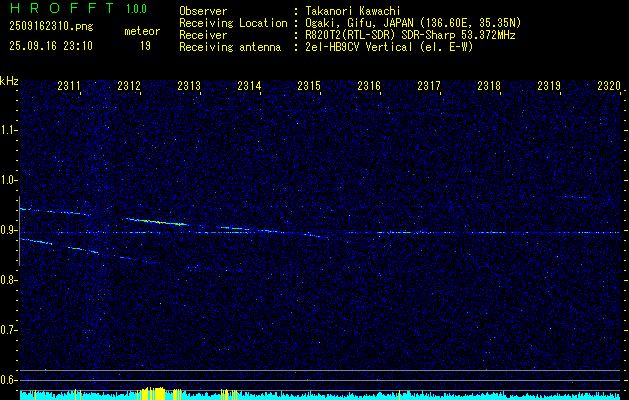Click observer name Takanori Kawachi
629x400 pixels.
pos(353,11)
